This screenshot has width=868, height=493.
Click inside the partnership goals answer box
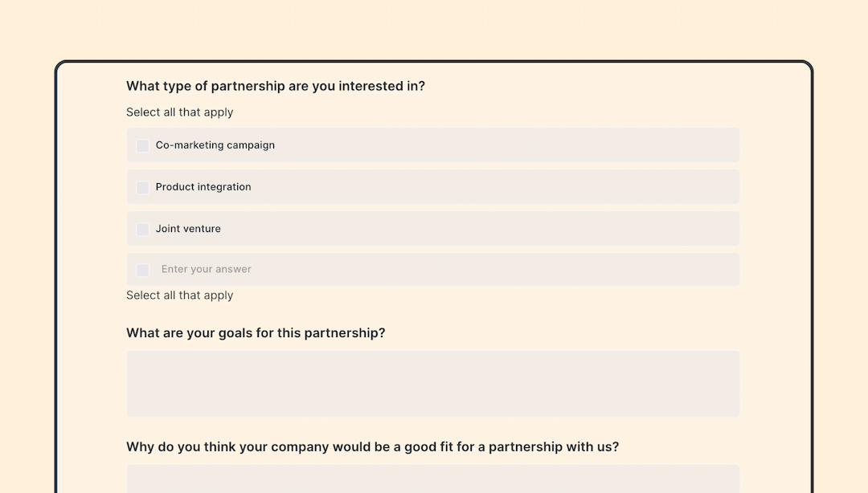pos(432,383)
